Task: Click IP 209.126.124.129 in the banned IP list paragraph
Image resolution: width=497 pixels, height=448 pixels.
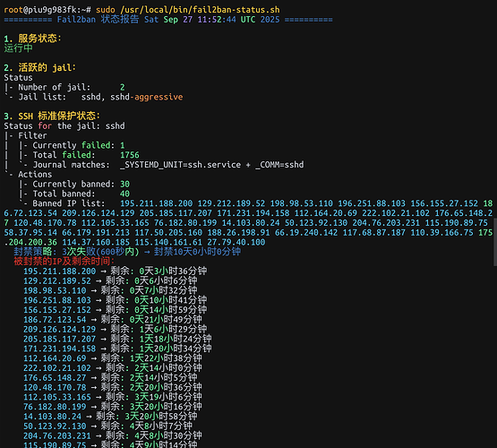Action: click(x=99, y=213)
